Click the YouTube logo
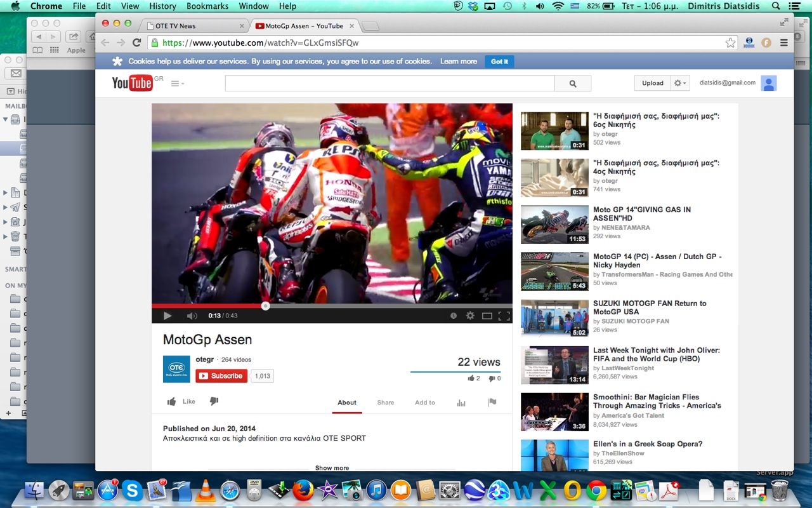The width and height of the screenshot is (812, 508). (x=132, y=83)
